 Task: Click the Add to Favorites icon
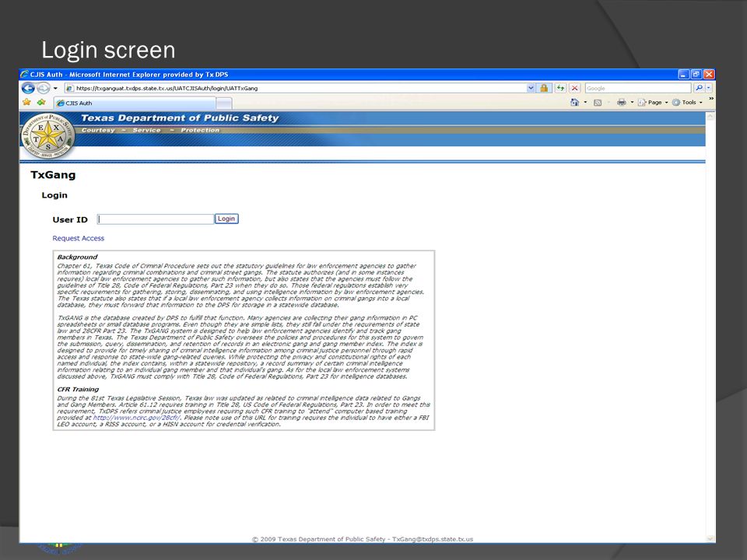(x=41, y=103)
